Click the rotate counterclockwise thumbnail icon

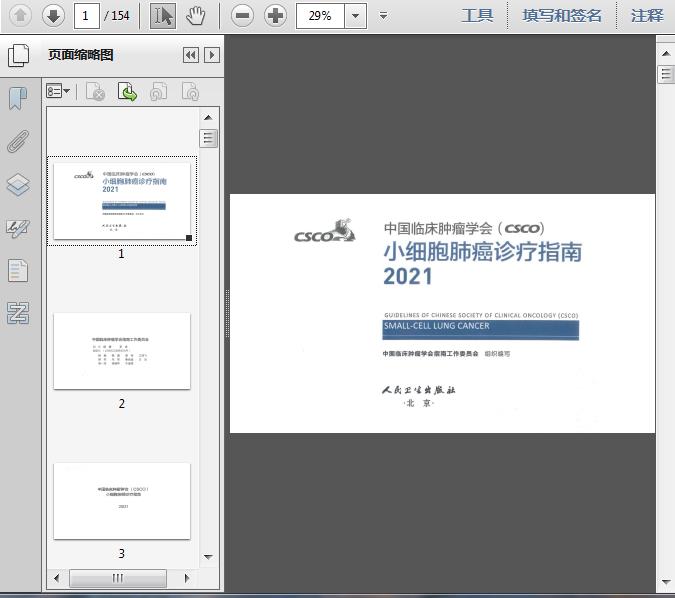point(158,91)
